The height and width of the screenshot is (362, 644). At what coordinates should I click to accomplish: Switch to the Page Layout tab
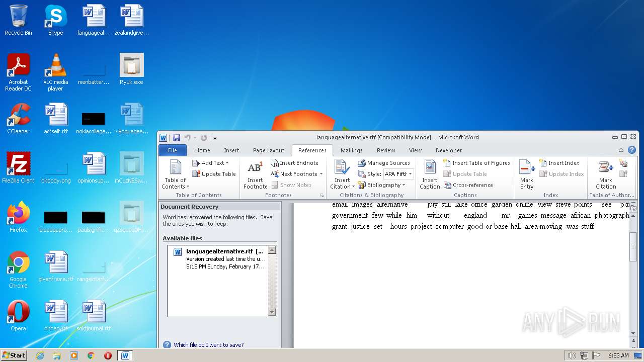coord(269,150)
